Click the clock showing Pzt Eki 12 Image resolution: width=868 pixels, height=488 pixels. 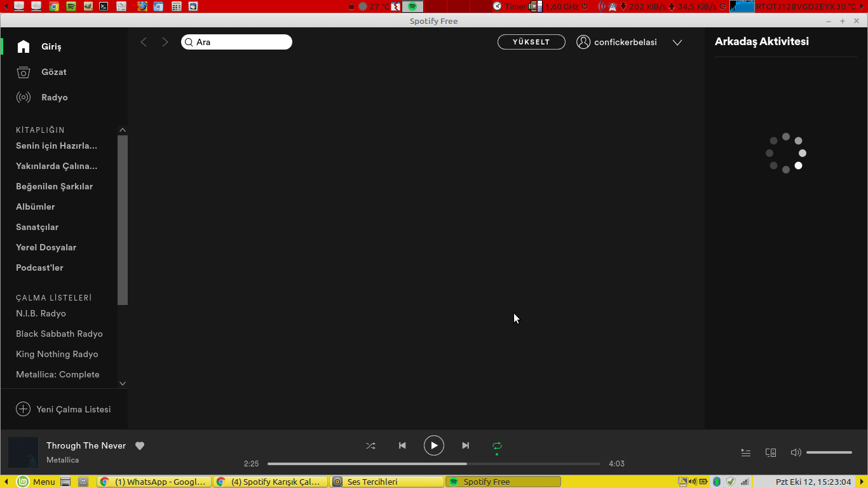[x=813, y=482]
